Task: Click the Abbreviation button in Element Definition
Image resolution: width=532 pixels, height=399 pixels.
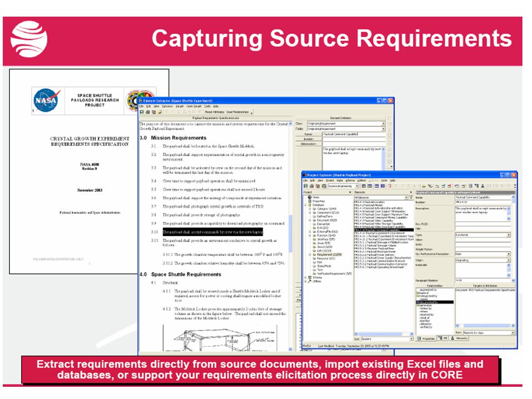Action: [309, 144]
